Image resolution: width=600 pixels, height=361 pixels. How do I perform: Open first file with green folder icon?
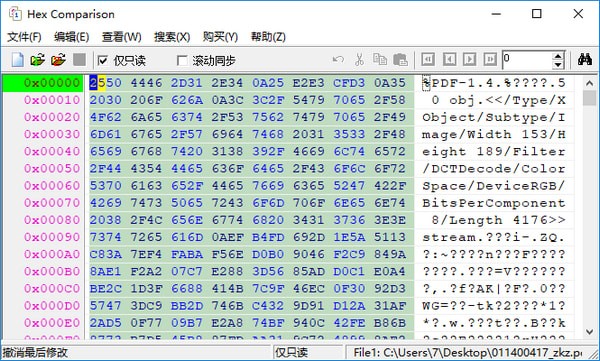[x=38, y=60]
